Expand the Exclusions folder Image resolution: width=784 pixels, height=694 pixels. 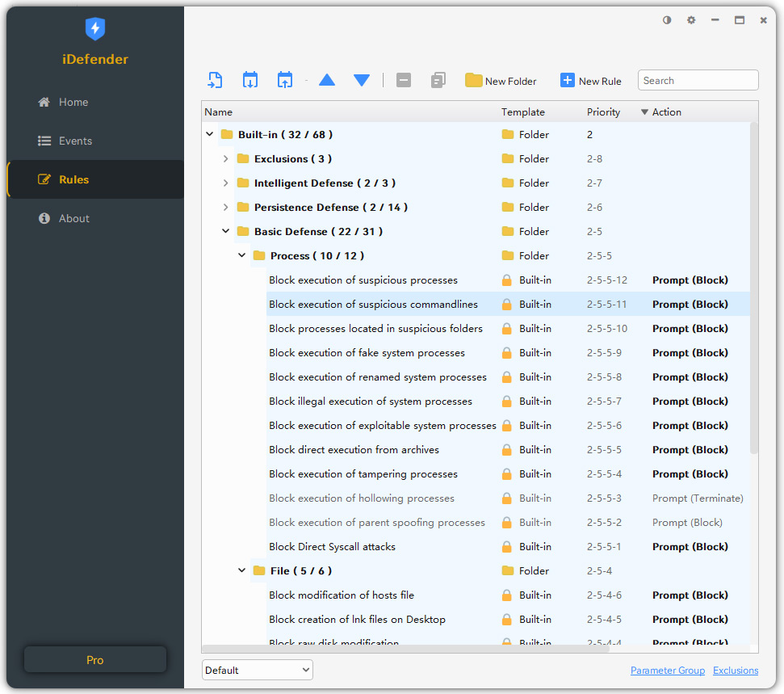(x=225, y=158)
